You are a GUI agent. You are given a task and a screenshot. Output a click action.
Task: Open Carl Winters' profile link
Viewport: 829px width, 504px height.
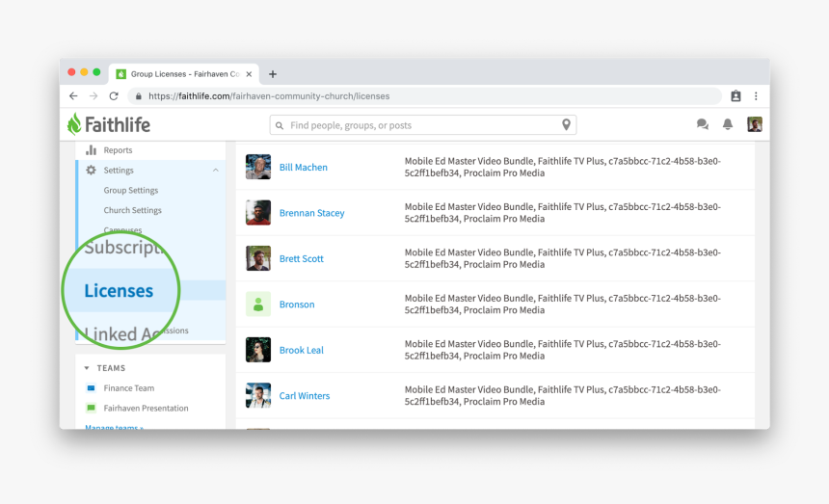[305, 396]
